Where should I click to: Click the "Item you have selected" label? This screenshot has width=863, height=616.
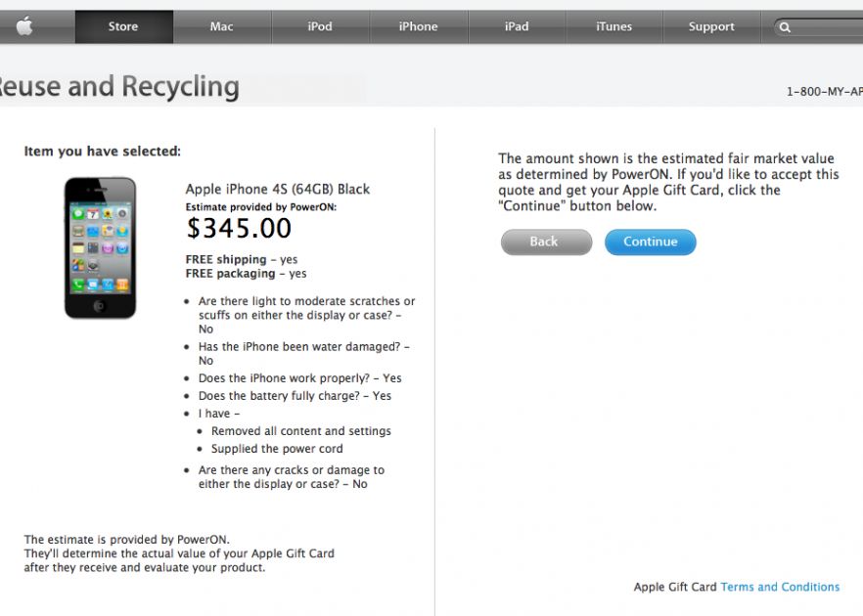tap(103, 152)
